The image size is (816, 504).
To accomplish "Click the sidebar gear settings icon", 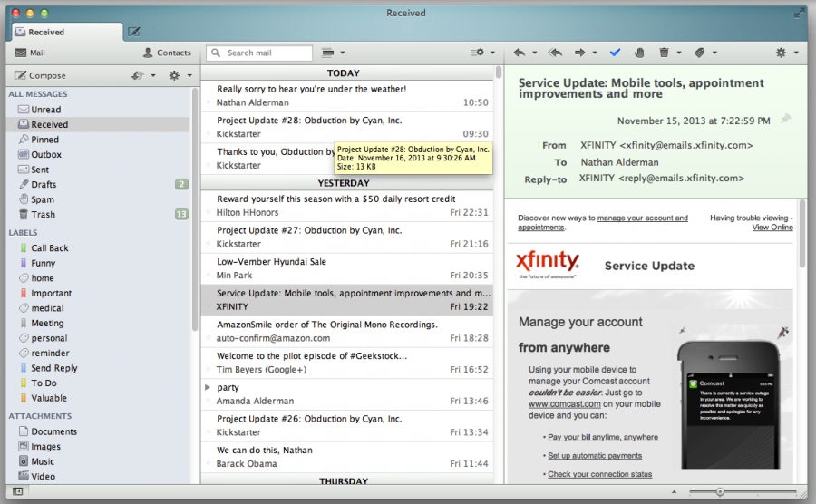I will tap(174, 75).
